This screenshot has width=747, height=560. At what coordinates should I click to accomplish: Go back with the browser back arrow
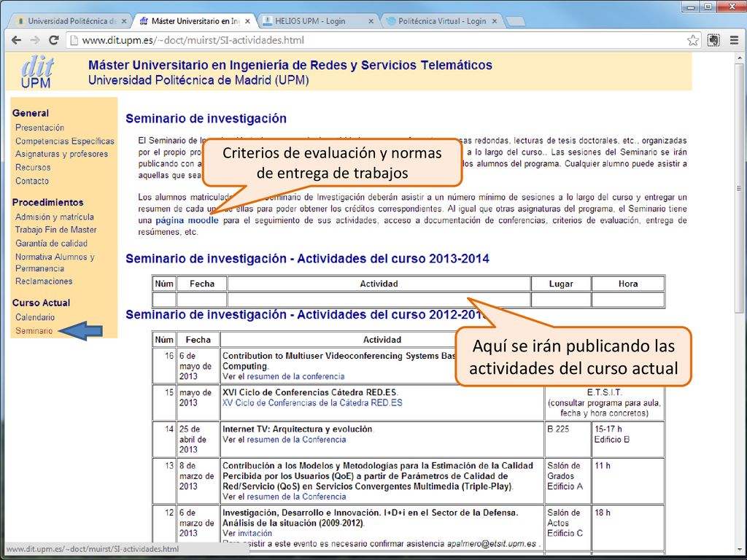tap(16, 41)
